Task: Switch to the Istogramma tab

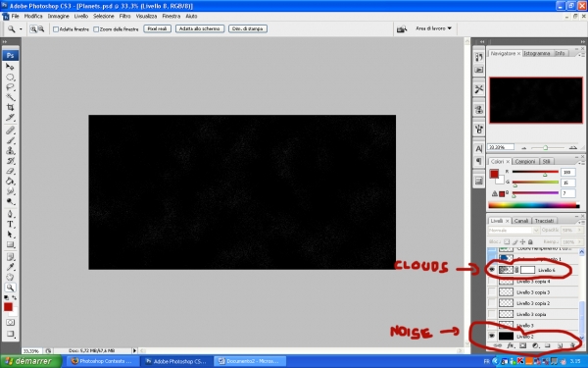Action: click(537, 53)
